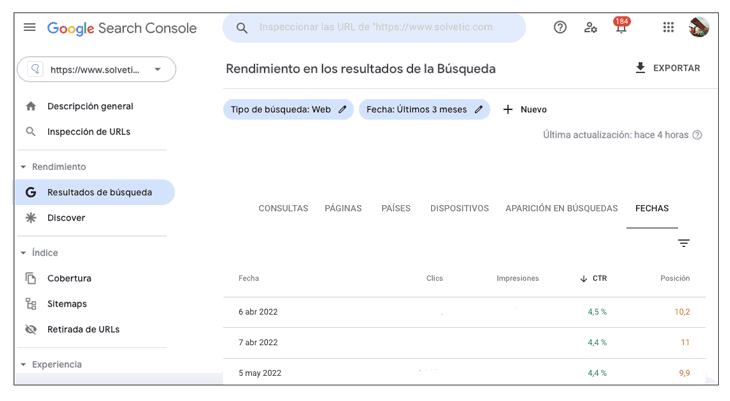Image resolution: width=730 pixels, height=401 pixels.
Task: Collapse the Índice section
Action: tap(23, 253)
